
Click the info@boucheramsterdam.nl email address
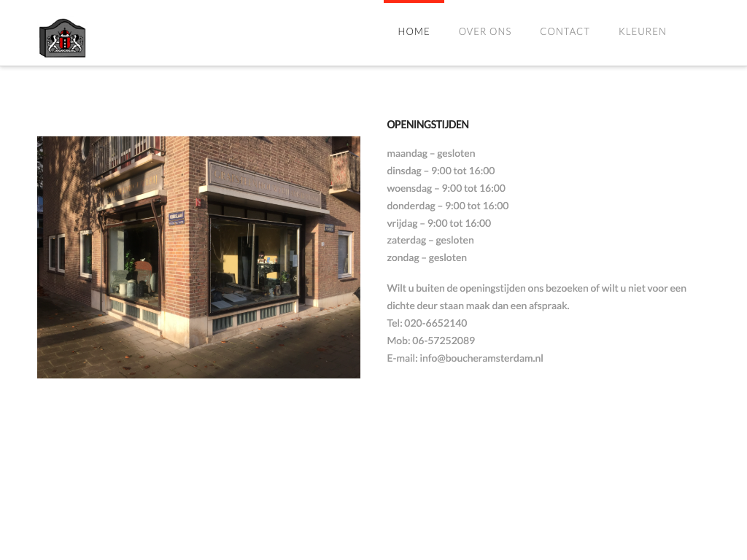[481, 358]
